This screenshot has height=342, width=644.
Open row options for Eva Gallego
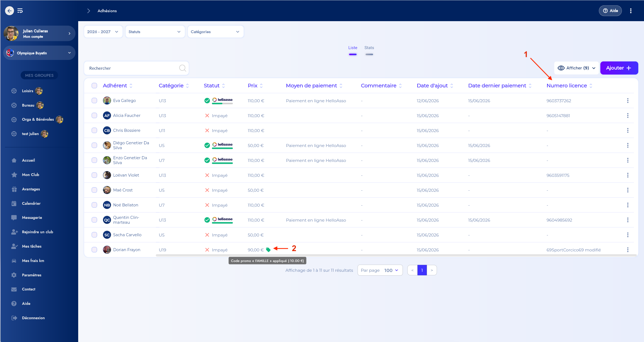(628, 101)
